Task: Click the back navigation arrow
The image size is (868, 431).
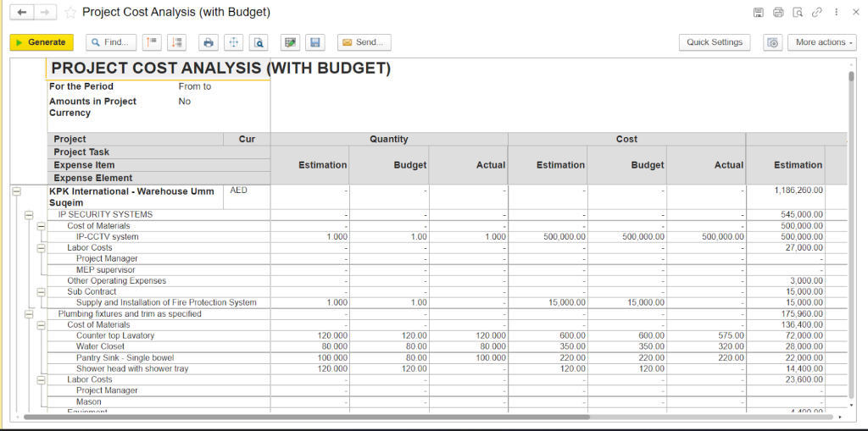Action: click(x=21, y=13)
